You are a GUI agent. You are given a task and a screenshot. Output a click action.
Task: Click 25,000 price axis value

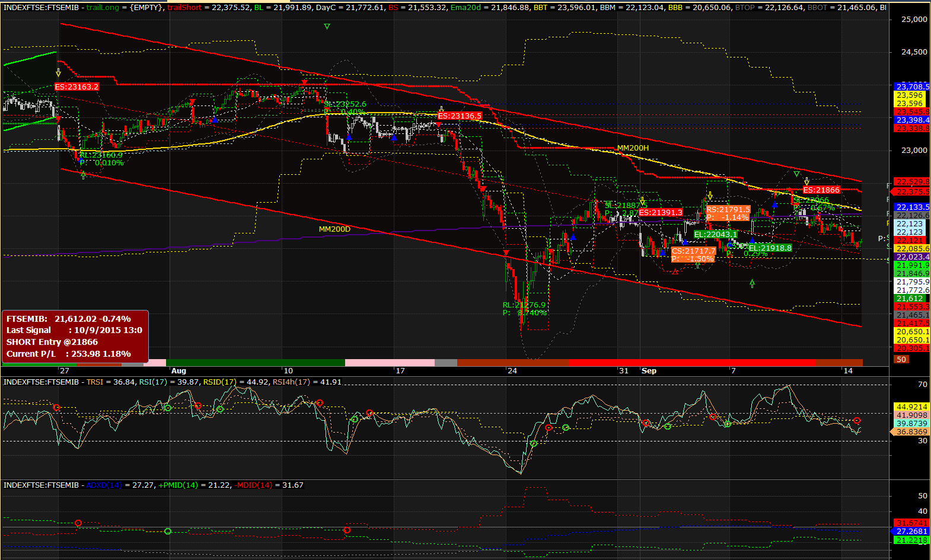tap(914, 20)
